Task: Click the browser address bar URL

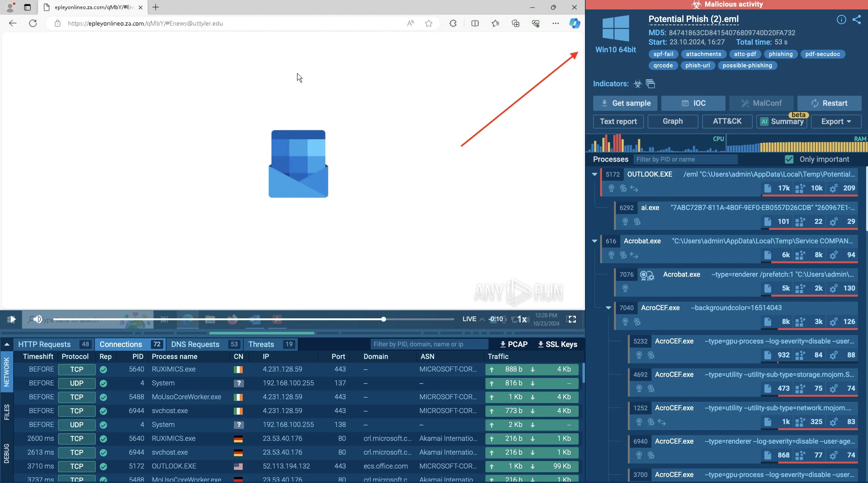Action: (x=146, y=23)
